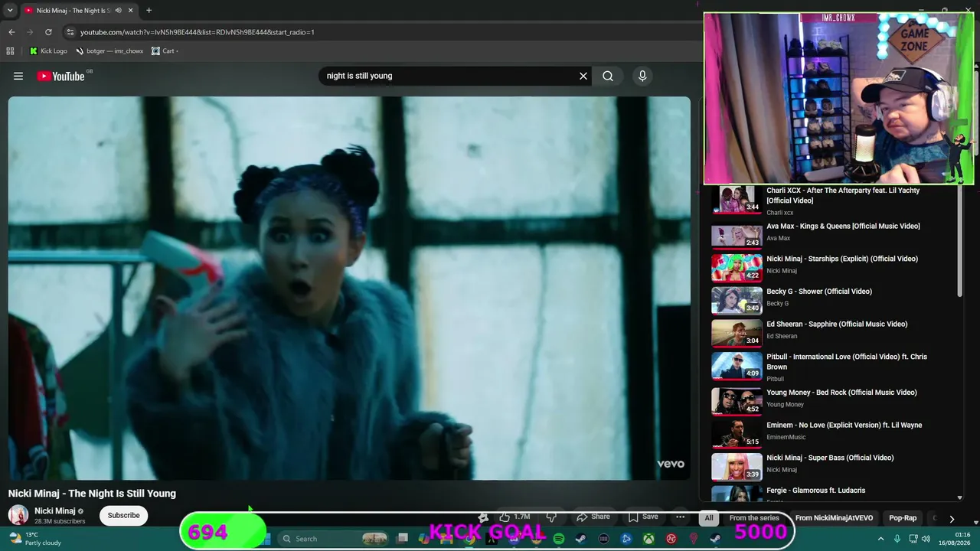Open a new browser tab
The width and height of the screenshot is (980, 551).
[x=149, y=11]
